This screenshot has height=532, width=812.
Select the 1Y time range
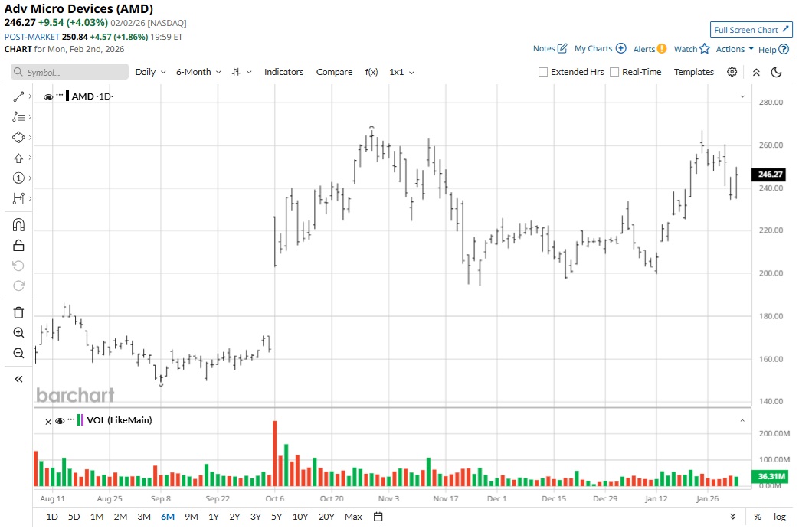tap(214, 517)
